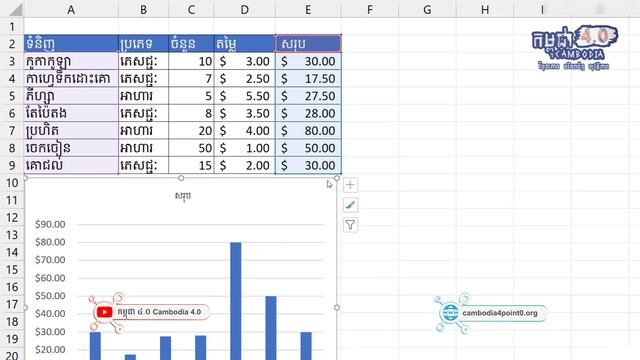Click the Select All corner triangle
The image size is (640, 360).
point(16,9)
